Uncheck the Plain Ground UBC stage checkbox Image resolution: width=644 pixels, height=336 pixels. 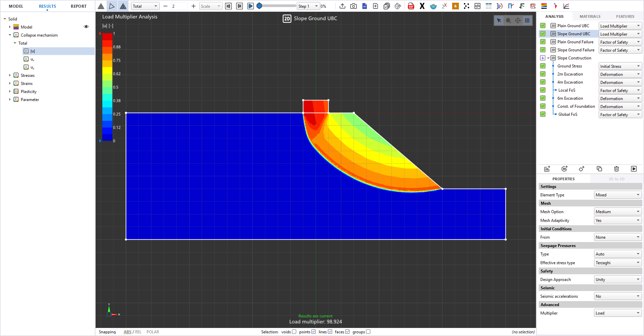(543, 26)
